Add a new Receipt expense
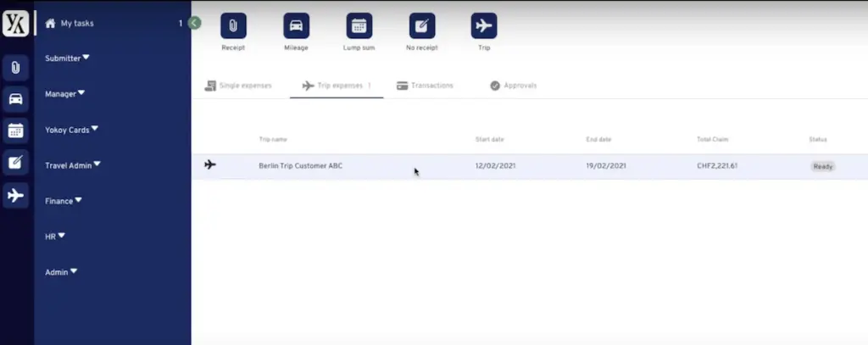The height and width of the screenshot is (345, 868). click(234, 26)
